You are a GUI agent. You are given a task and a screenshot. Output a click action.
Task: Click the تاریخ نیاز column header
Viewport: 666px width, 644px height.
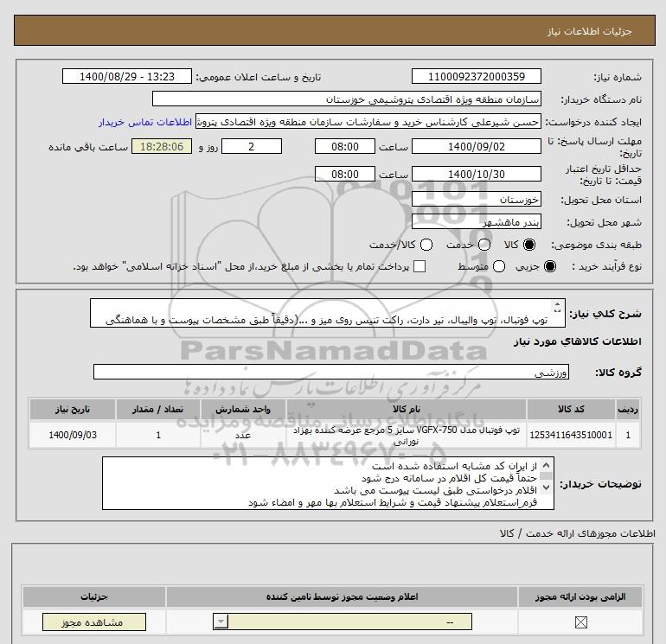tap(73, 409)
